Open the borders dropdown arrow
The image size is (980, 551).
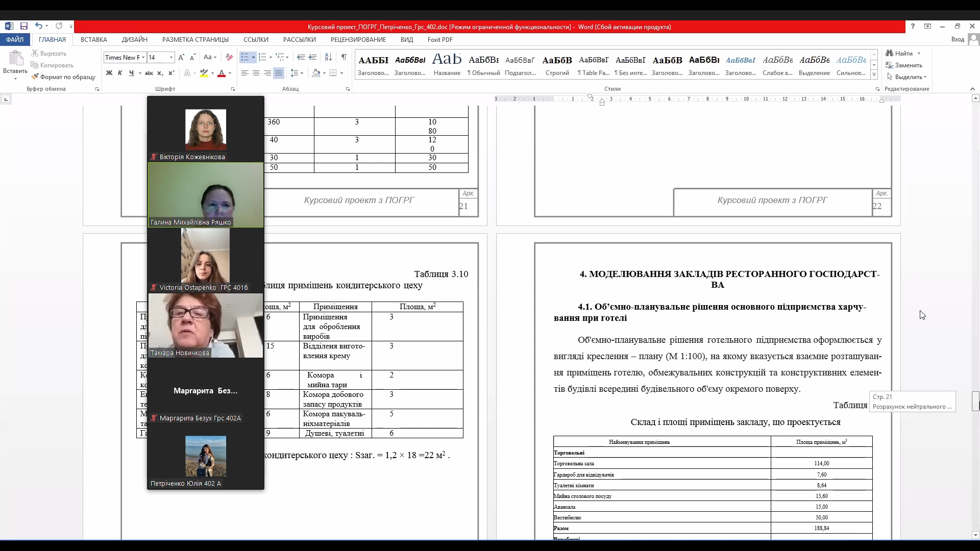(341, 73)
